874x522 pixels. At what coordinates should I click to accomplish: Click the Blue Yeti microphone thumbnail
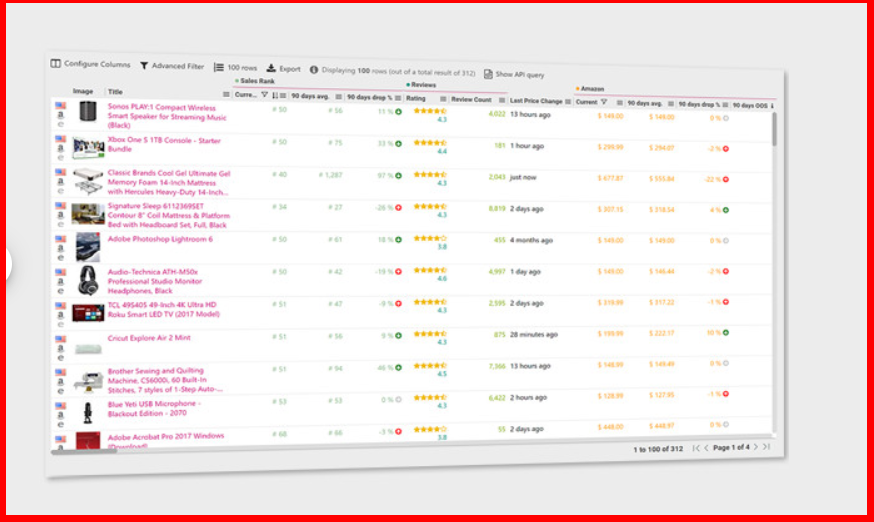88,413
